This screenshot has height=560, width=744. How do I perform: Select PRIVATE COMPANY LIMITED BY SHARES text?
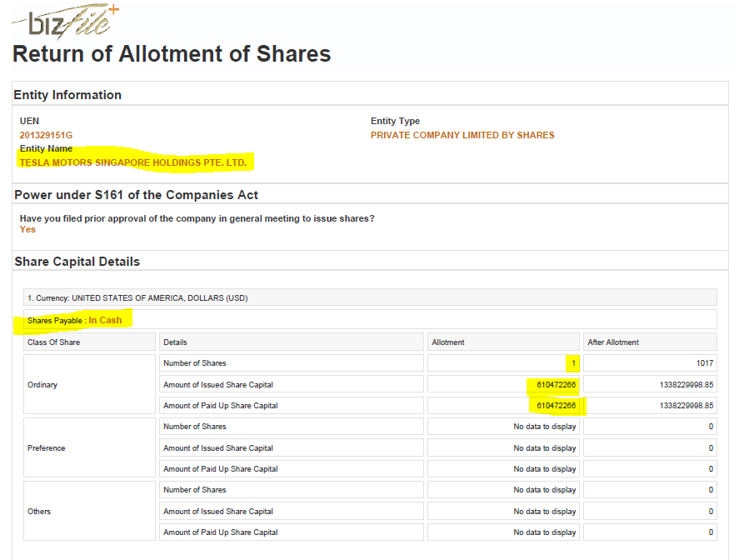[x=462, y=135]
